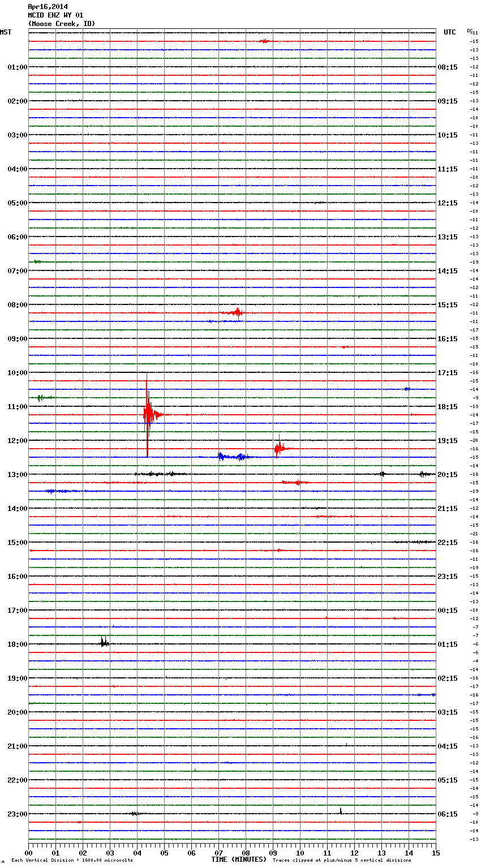This screenshot has height=868, width=481.
Task: Click the DC offset value -21
Action: coord(474,534)
